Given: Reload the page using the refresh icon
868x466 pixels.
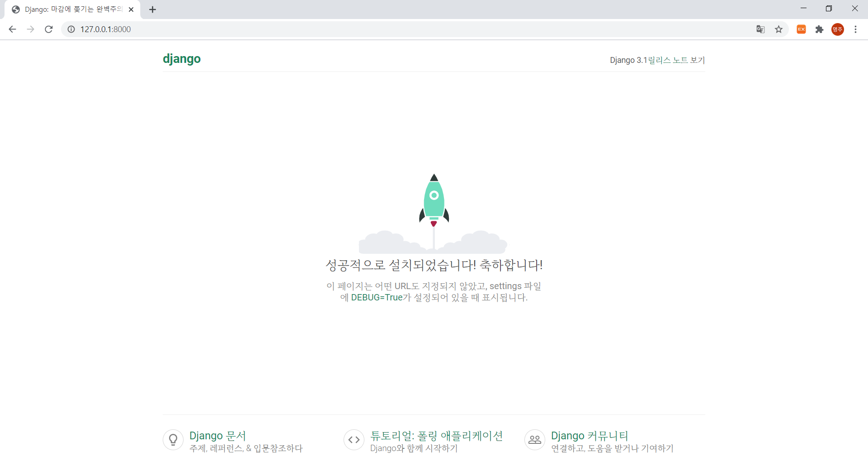Looking at the screenshot, I should 48,29.
